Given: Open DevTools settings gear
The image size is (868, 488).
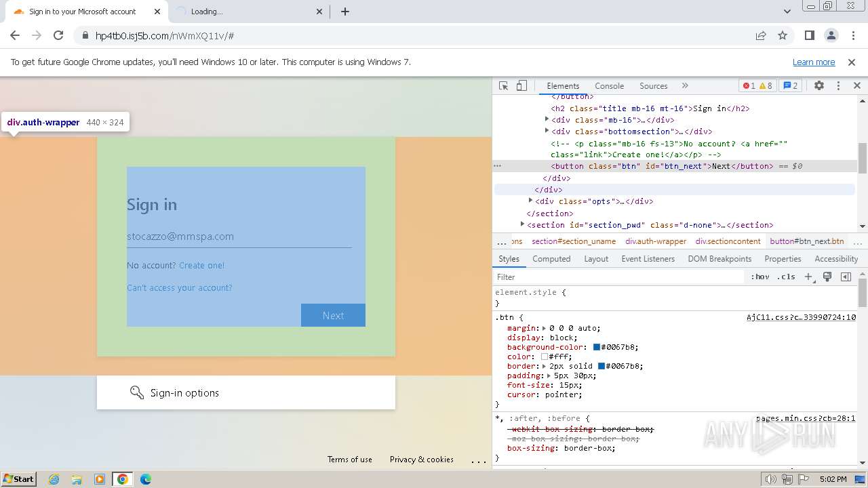Looking at the screenshot, I should (x=819, y=86).
